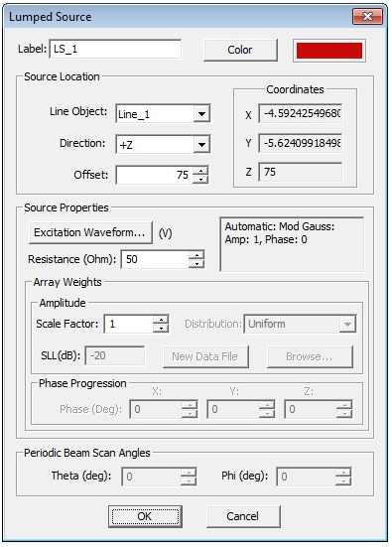The height and width of the screenshot is (547, 392).
Task: Click the Scale Factor input field
Action: click(x=129, y=324)
